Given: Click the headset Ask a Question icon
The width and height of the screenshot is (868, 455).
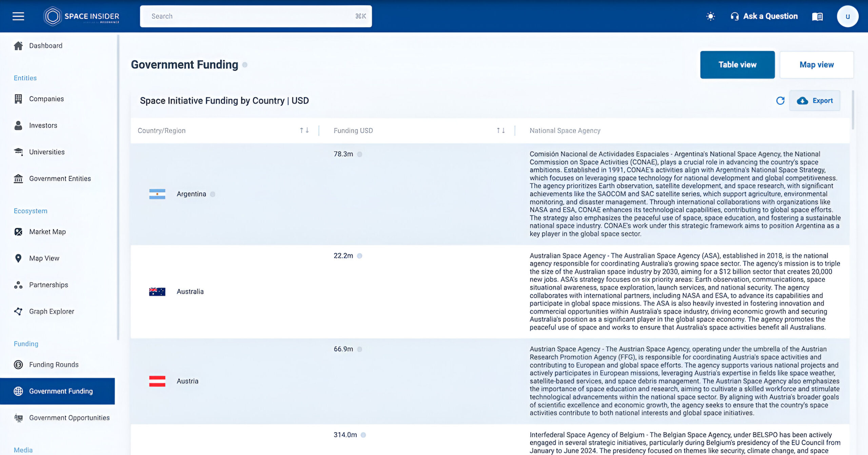Looking at the screenshot, I should (734, 16).
